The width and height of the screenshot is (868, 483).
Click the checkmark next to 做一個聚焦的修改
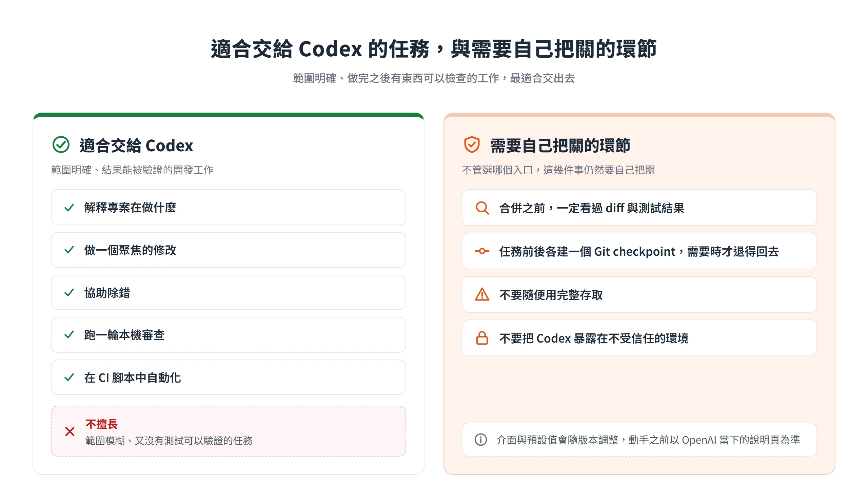(x=69, y=250)
